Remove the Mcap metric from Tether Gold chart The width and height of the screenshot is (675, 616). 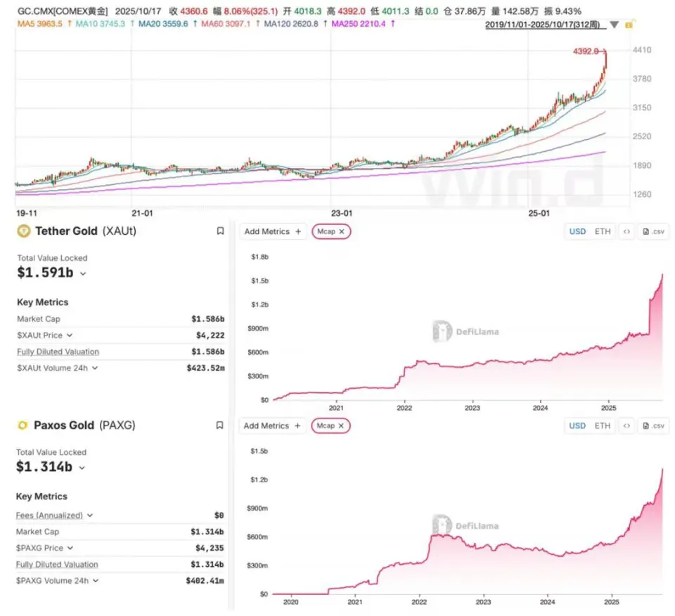click(341, 231)
